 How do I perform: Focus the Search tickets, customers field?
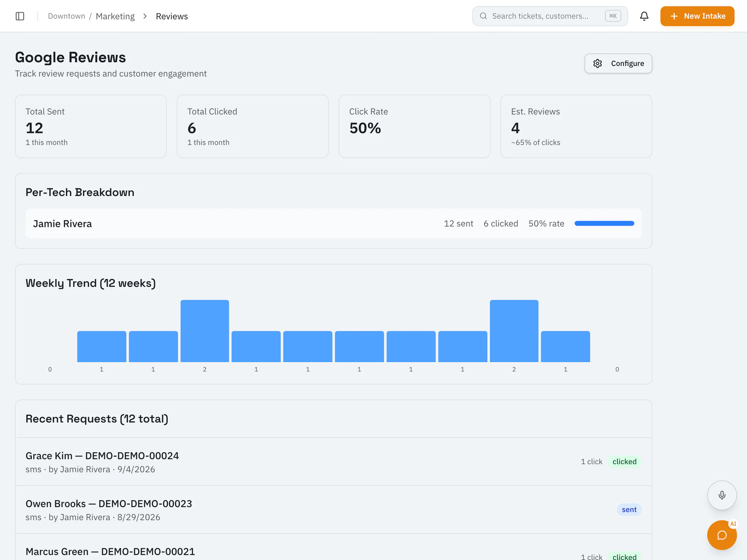(550, 16)
